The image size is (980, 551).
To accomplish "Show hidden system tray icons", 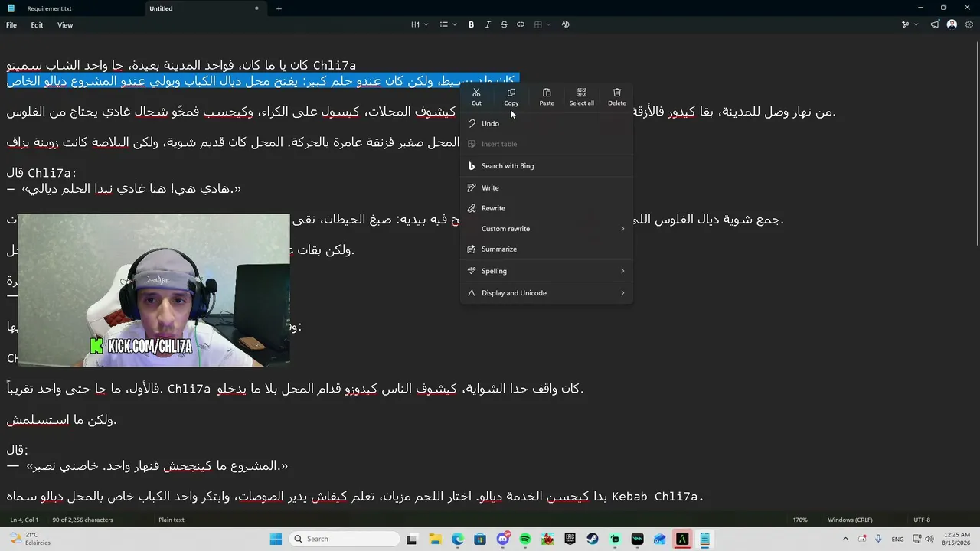I will pos(845,539).
